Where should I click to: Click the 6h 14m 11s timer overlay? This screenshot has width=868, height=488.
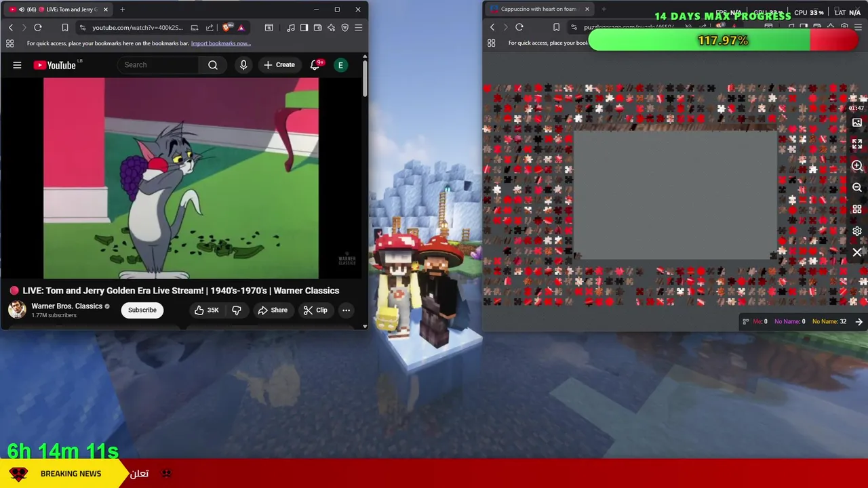click(x=63, y=451)
